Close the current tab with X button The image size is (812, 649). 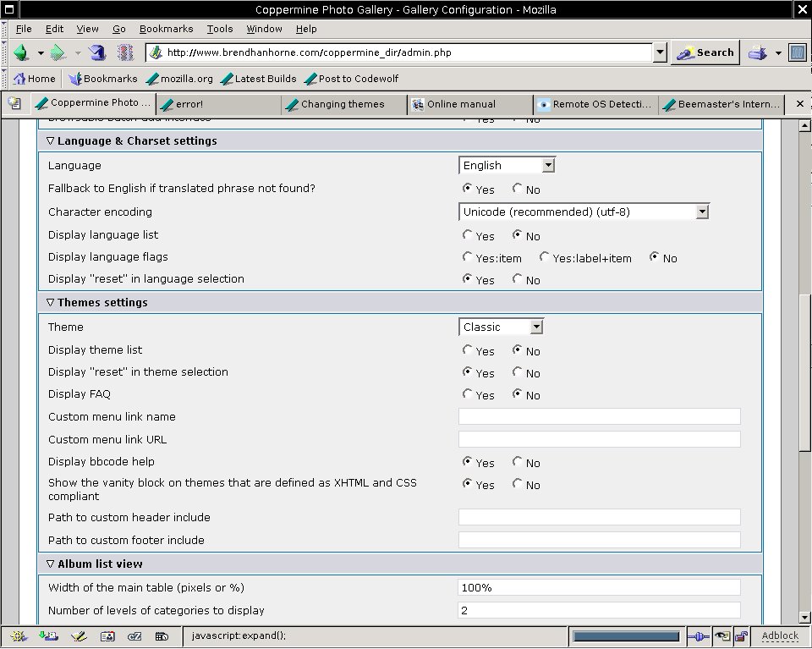[799, 103]
